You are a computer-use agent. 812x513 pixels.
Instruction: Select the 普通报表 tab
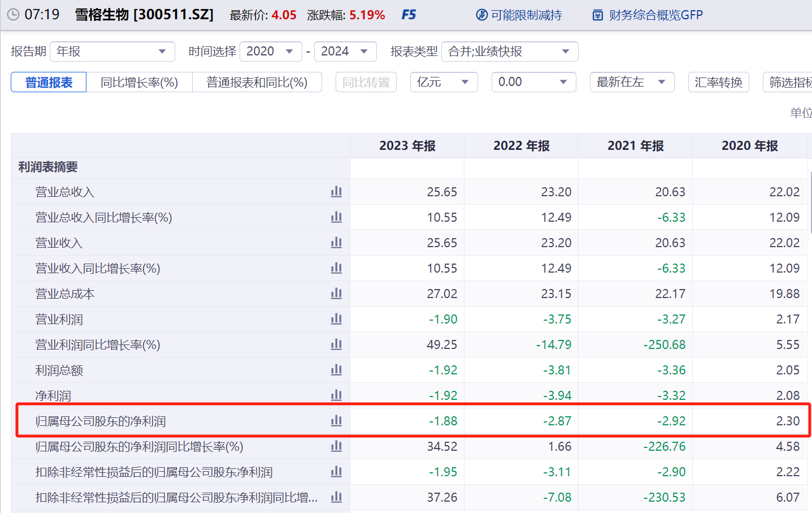click(x=49, y=83)
